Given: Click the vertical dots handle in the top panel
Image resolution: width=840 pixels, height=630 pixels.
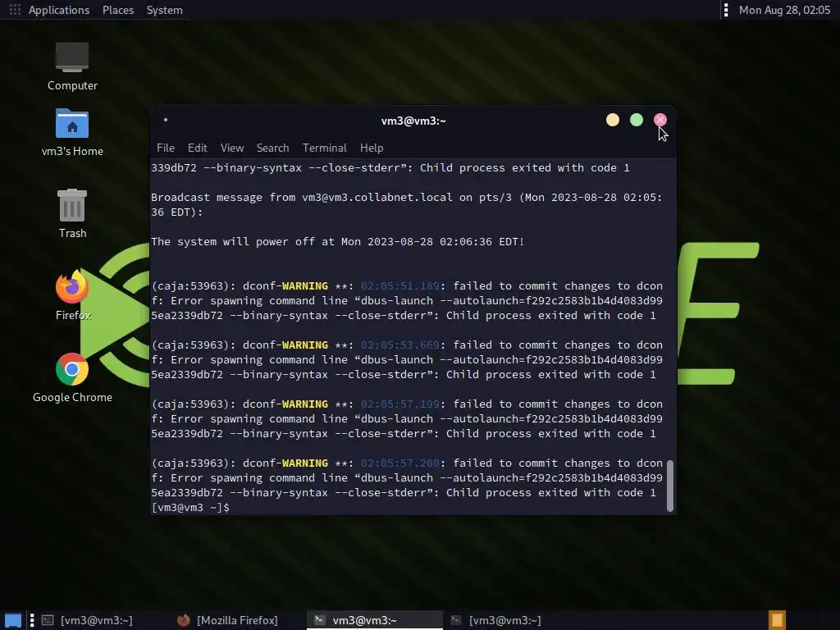Looking at the screenshot, I should click(726, 10).
